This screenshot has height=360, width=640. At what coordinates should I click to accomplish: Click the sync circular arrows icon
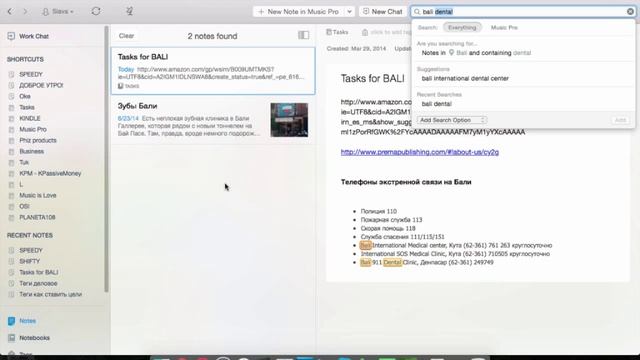coord(96,11)
